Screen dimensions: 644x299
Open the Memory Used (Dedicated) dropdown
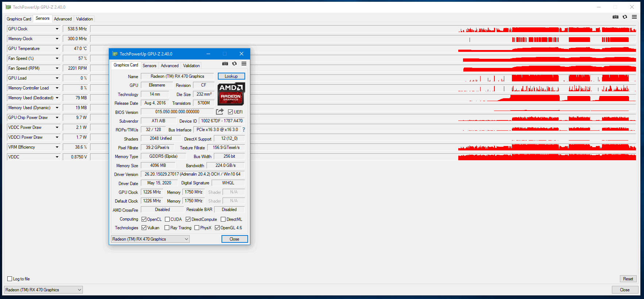point(57,98)
